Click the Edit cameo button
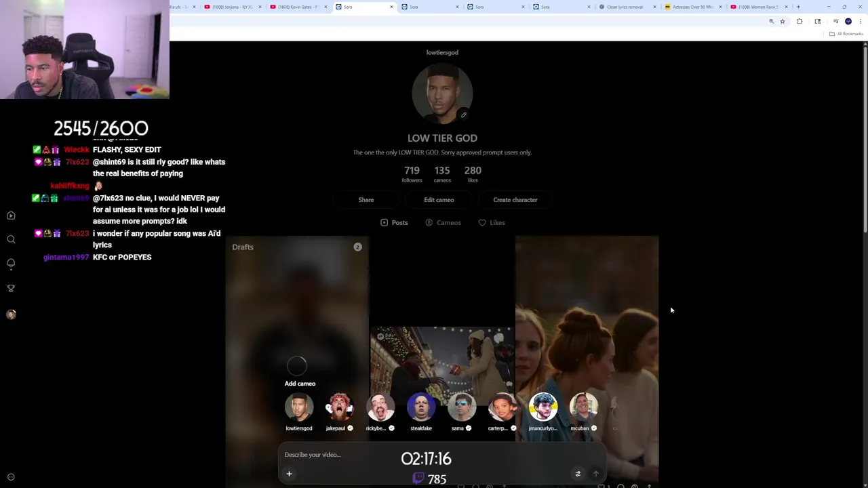868x488 pixels. pos(439,200)
